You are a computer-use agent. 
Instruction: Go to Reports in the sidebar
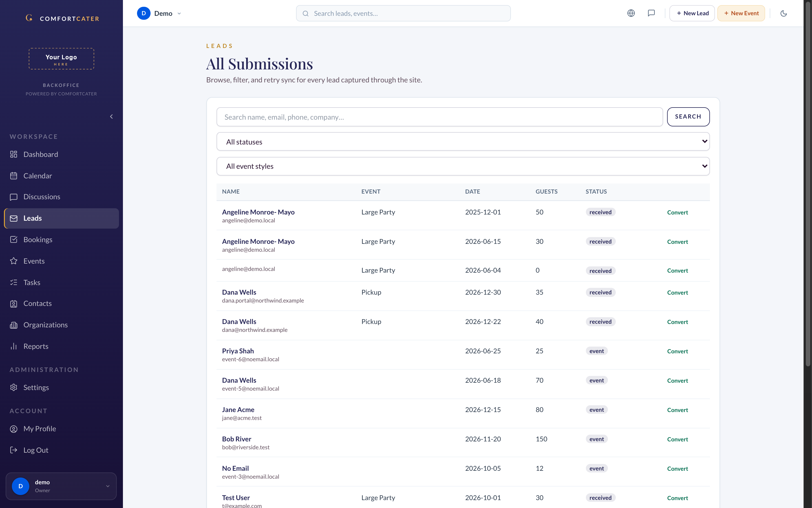pyautogui.click(x=61, y=346)
